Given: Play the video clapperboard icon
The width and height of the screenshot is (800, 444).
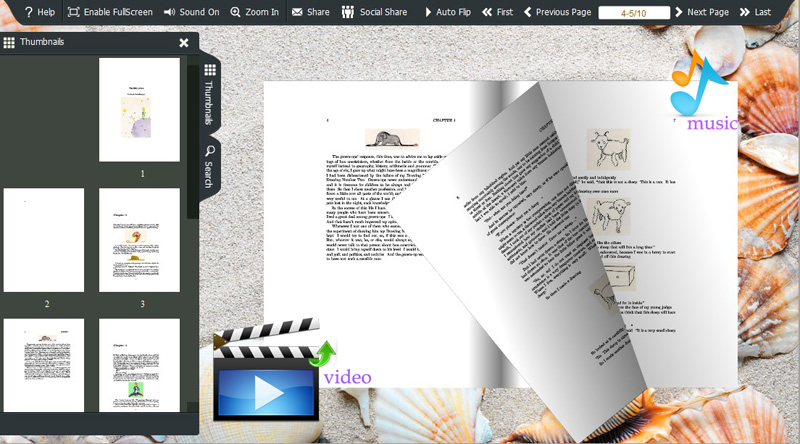Looking at the screenshot, I should click(x=266, y=370).
